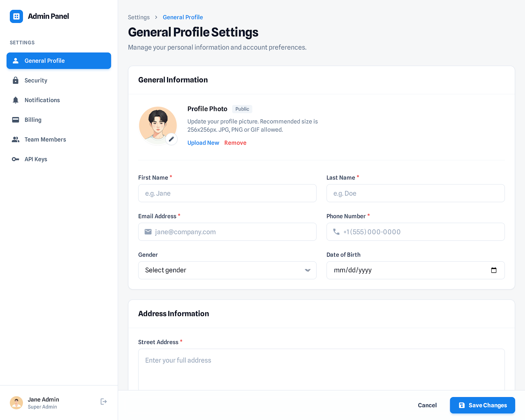Viewport: 525px width, 420px height.
Task: Remove the current profile photo
Action: click(235, 143)
